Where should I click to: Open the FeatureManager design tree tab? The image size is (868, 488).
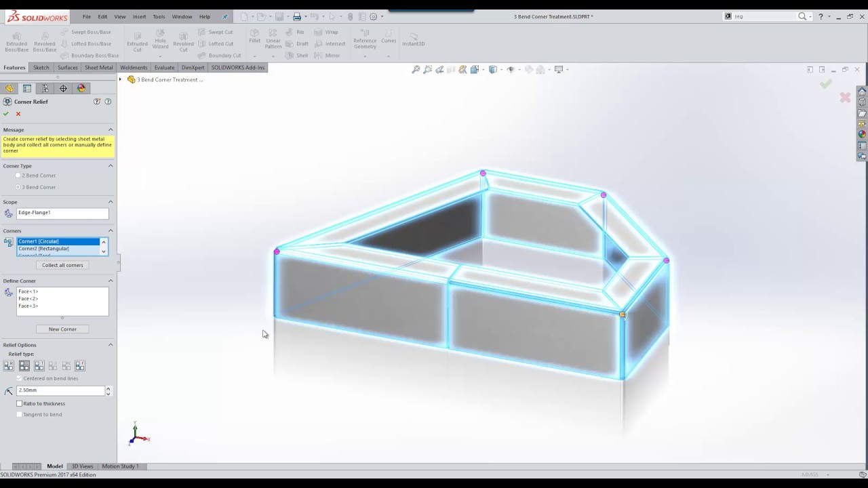click(9, 88)
